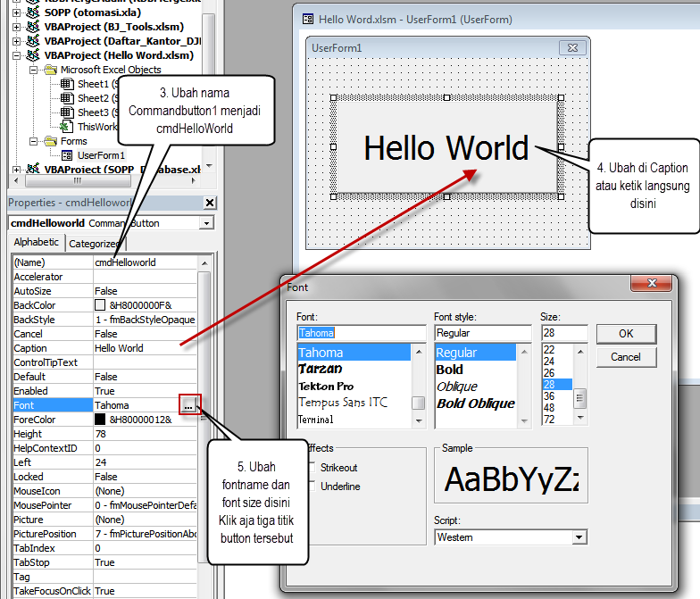700x599 pixels.
Task: Open the Script dropdown showing Western
Action: (579, 537)
